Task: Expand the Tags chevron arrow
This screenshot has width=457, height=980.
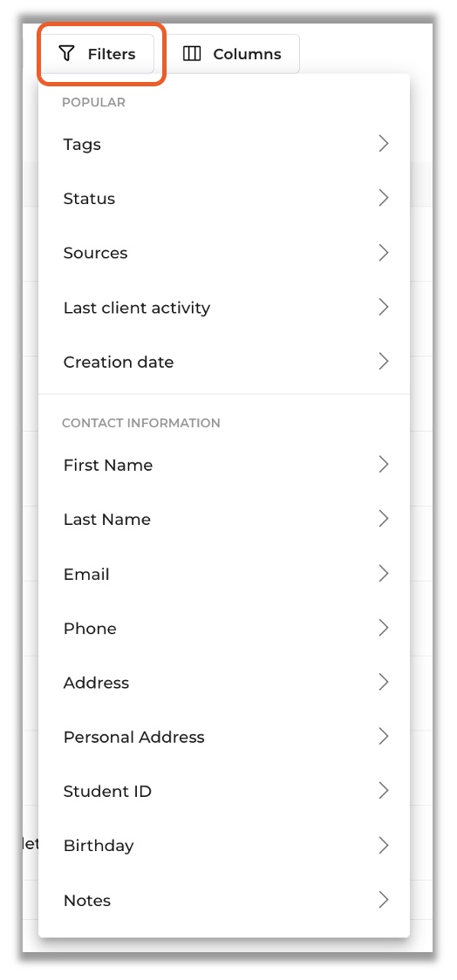Action: tap(384, 144)
